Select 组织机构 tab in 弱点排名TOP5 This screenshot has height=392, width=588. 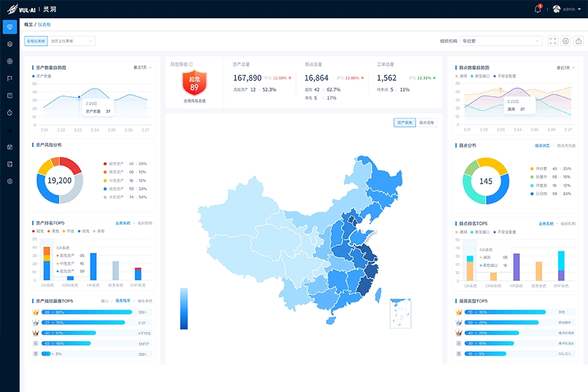coord(568,223)
